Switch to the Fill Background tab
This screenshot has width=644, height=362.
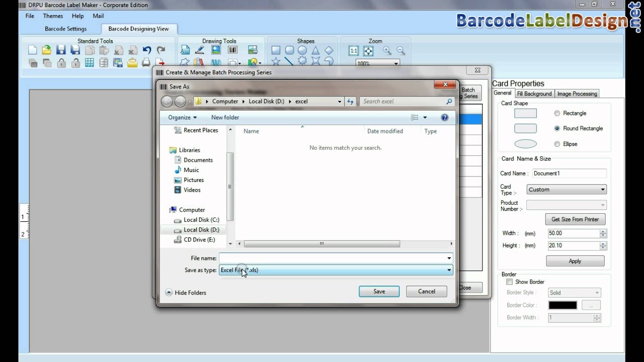click(x=534, y=94)
